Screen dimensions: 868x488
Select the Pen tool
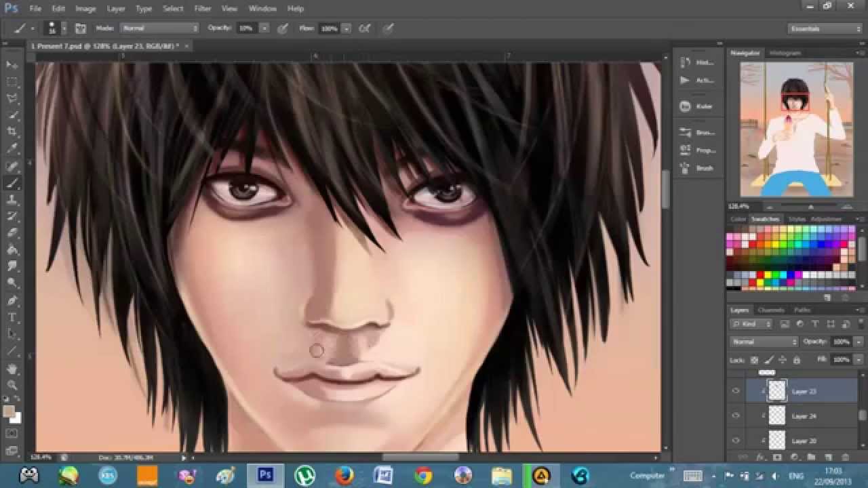click(x=12, y=301)
